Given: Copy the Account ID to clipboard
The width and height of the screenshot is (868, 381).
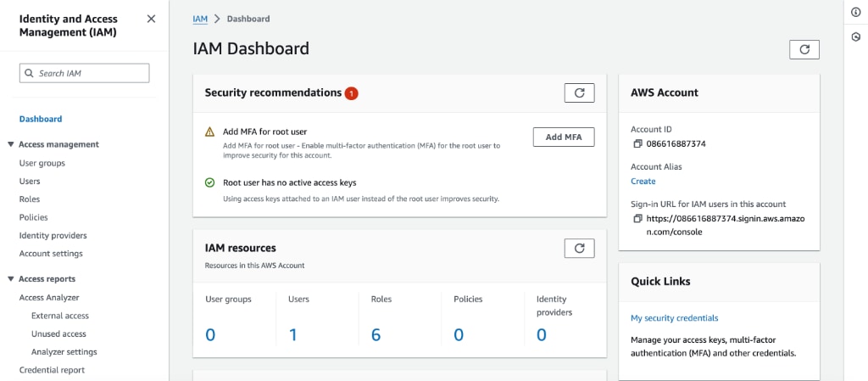Looking at the screenshot, I should (x=637, y=144).
